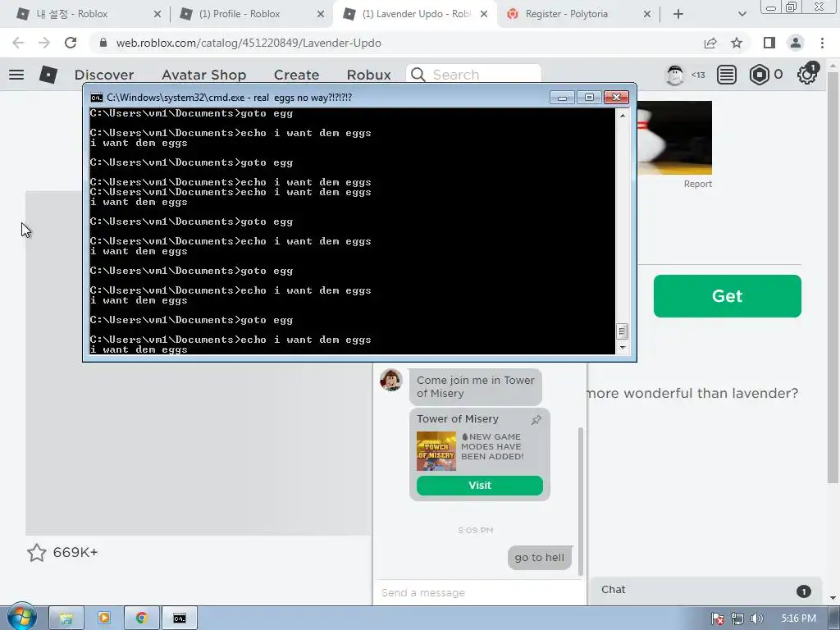Click the Tower of Misery game thumbnail
The width and height of the screenshot is (840, 630).
436,451
